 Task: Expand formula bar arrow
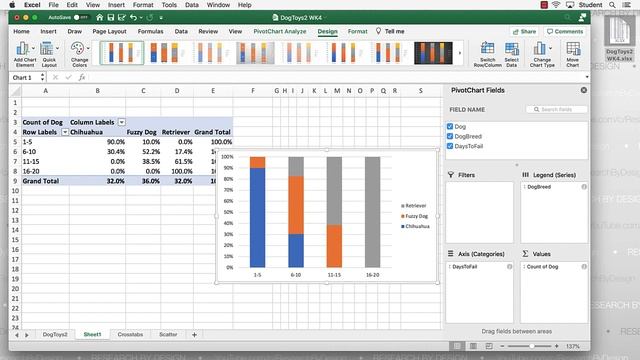click(x=587, y=77)
